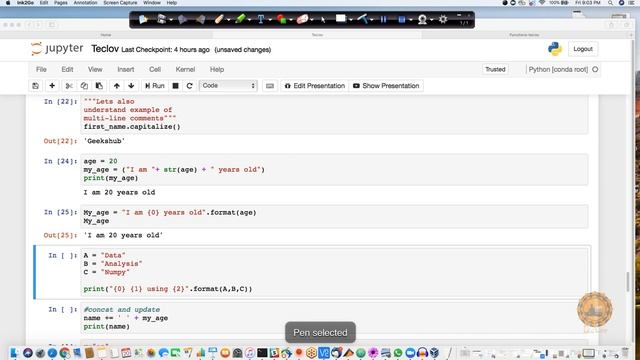Viewport: 640px width, 360px height.
Task: Open the Jupyter View menu
Action: (95, 69)
